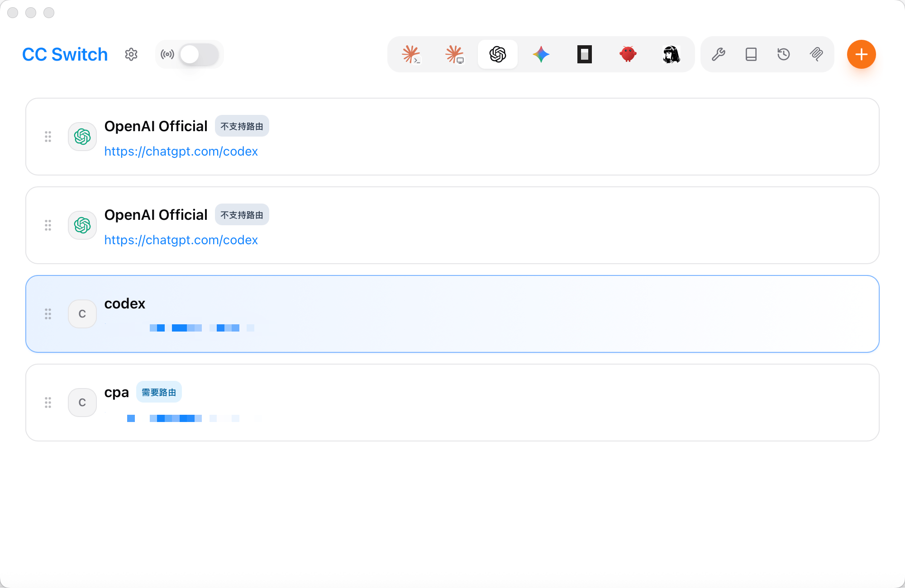Viewport: 905px width, 588px height.
Task: Open first OpenAI Official chatgpt.com/codex link
Action: tap(181, 151)
